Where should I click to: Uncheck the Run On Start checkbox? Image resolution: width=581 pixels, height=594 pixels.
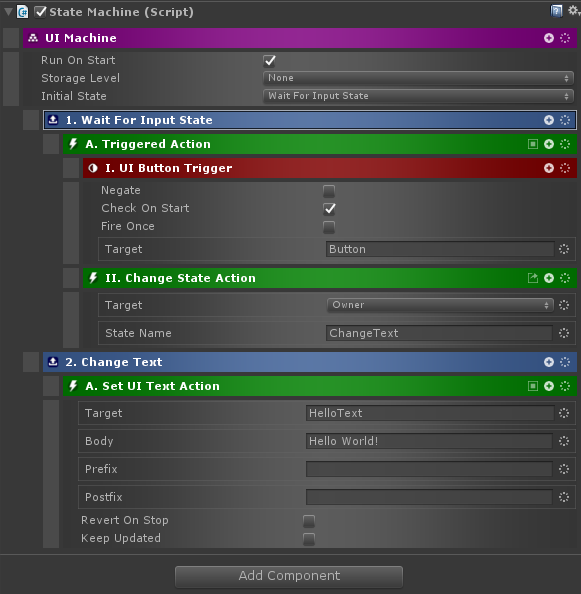pos(270,60)
